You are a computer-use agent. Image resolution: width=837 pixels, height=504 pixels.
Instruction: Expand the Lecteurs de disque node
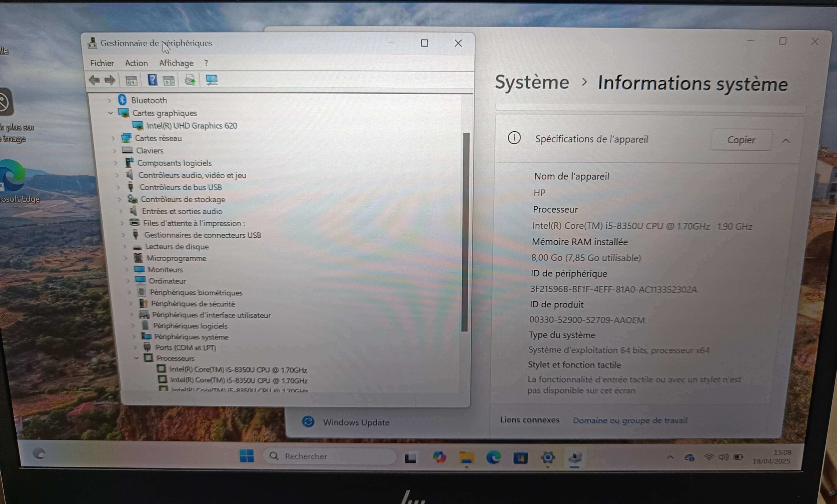[125, 246]
